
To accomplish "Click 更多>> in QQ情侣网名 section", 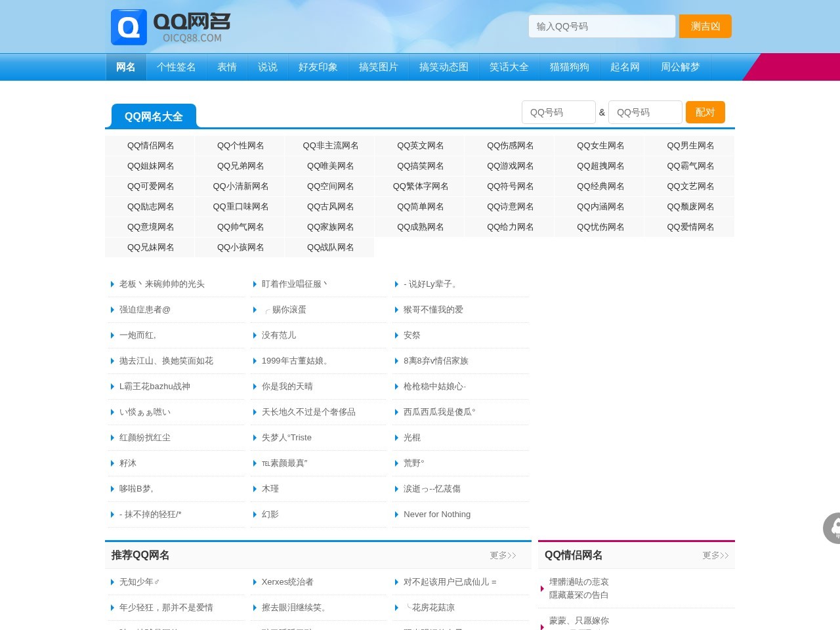I will tap(715, 556).
